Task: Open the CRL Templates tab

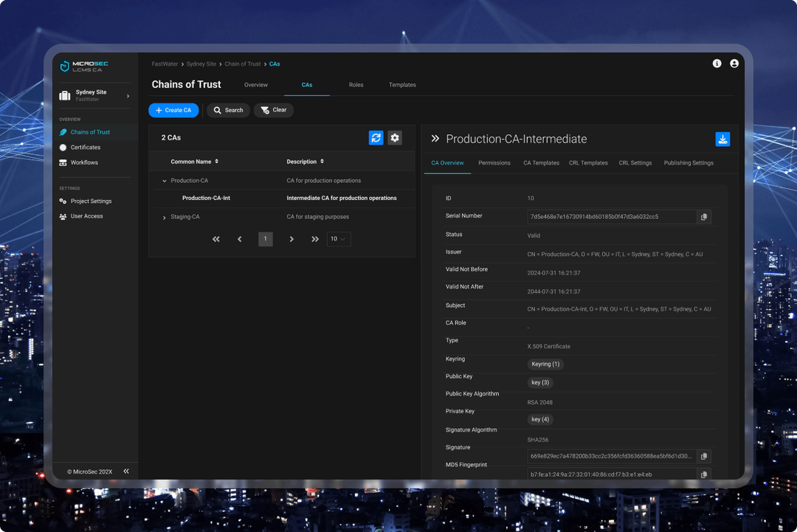Action: (588, 163)
